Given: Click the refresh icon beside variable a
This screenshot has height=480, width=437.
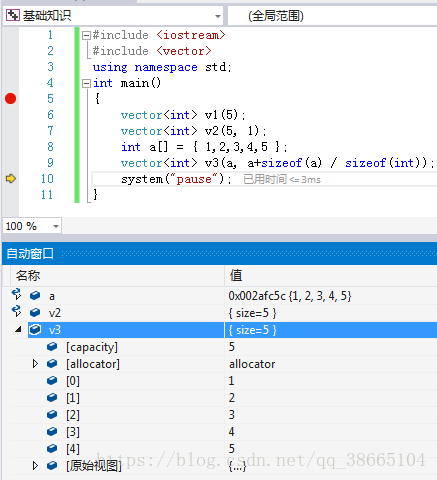Looking at the screenshot, I should point(16,294).
